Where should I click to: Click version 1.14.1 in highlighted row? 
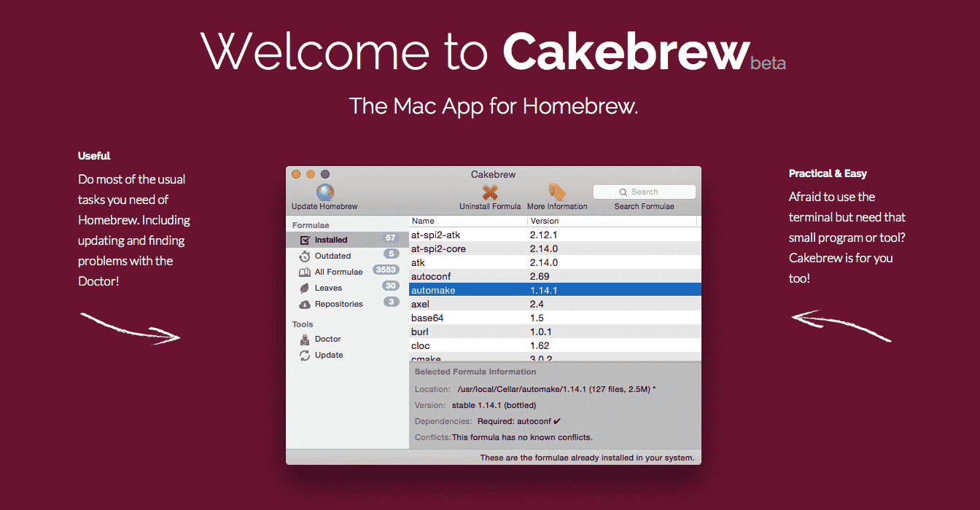click(543, 291)
